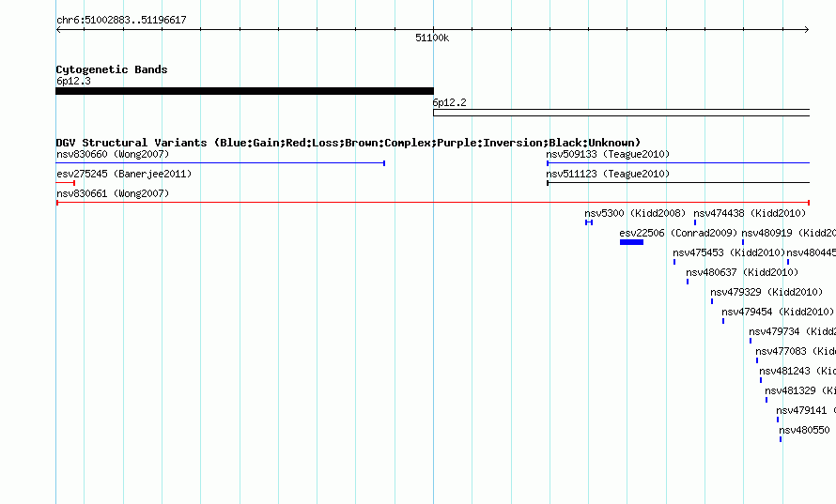Image resolution: width=836 pixels, height=504 pixels.
Task: Select the blue marker under nsv479329
Action: point(712,301)
